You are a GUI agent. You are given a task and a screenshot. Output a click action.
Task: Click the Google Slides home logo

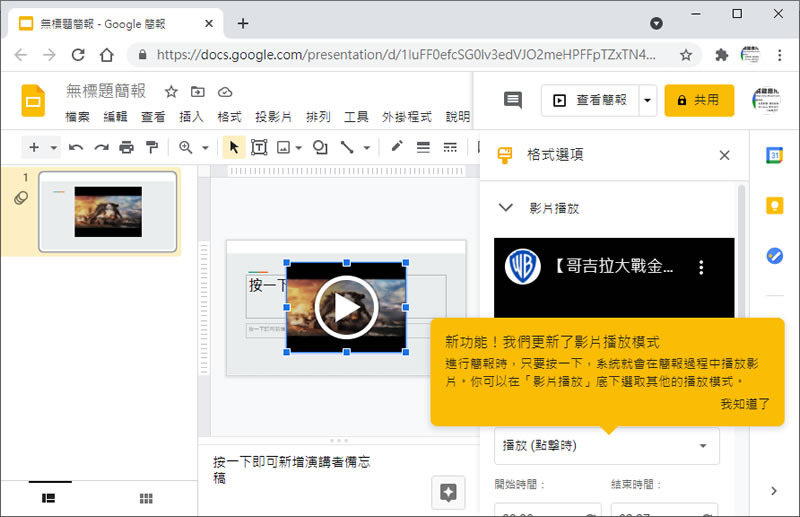click(33, 101)
